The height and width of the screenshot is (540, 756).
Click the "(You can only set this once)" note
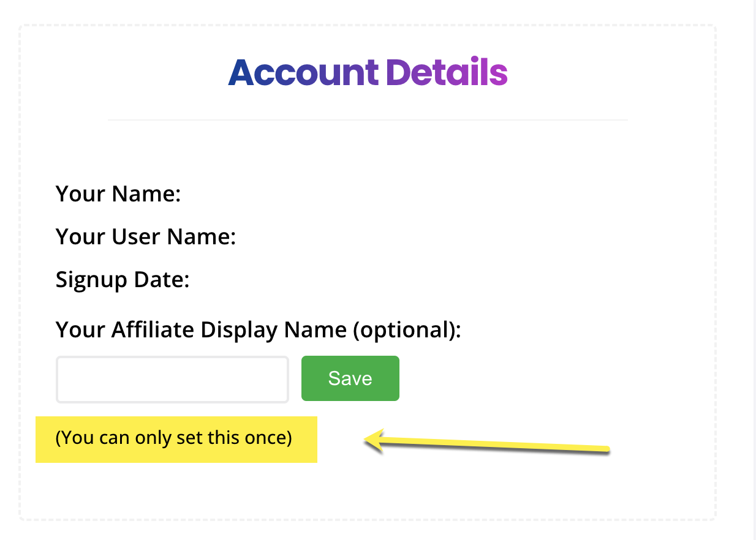coord(173,438)
